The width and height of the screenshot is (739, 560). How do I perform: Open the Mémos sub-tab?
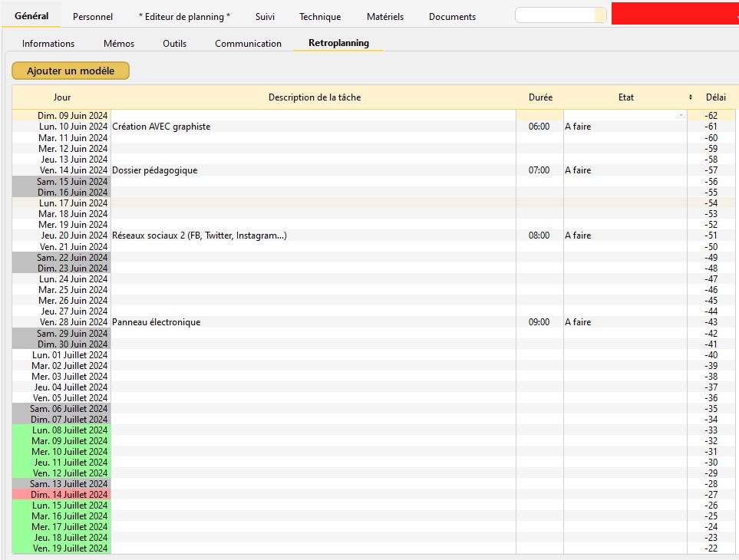click(119, 44)
